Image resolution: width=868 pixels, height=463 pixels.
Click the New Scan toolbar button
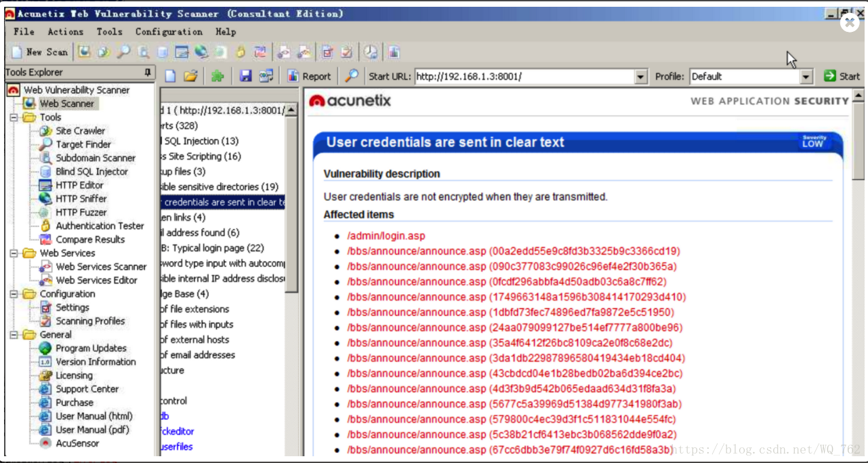tap(39, 52)
